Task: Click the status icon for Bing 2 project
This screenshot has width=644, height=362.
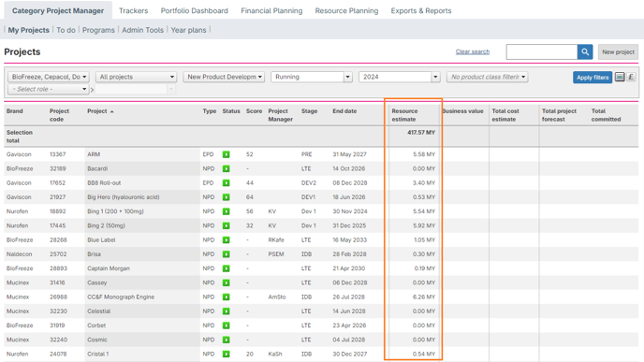Action: tap(227, 225)
